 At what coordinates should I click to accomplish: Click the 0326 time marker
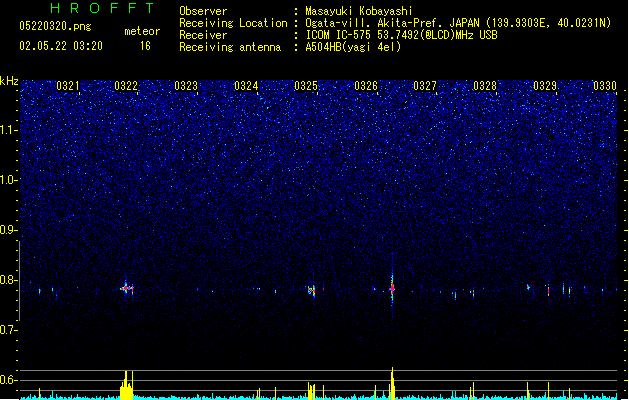click(x=366, y=86)
